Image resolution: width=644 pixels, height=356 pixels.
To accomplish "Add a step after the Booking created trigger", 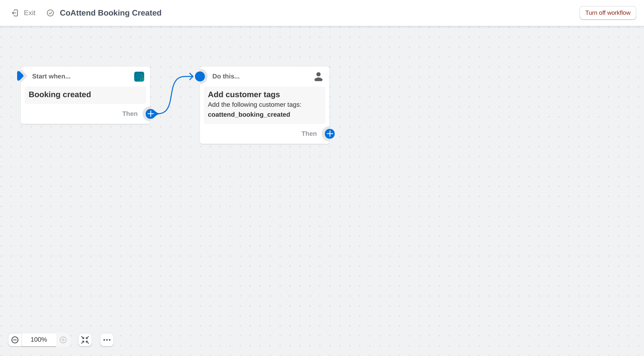I will coord(151,114).
